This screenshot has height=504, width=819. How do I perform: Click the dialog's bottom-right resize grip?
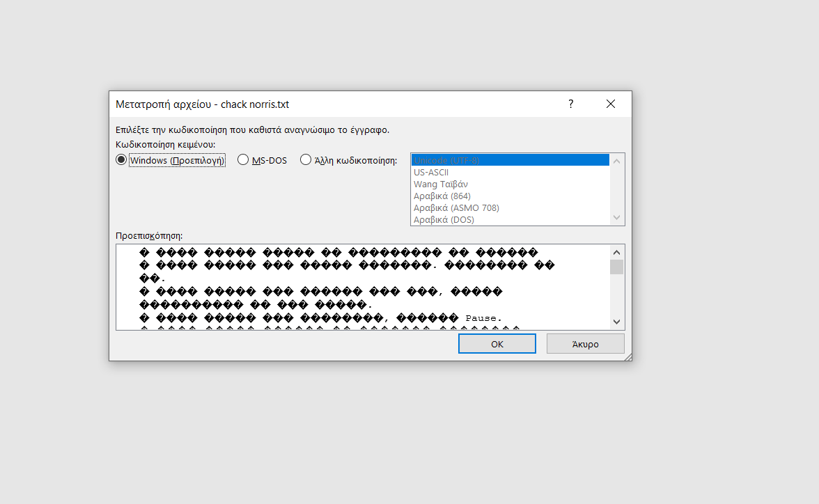coord(628,357)
